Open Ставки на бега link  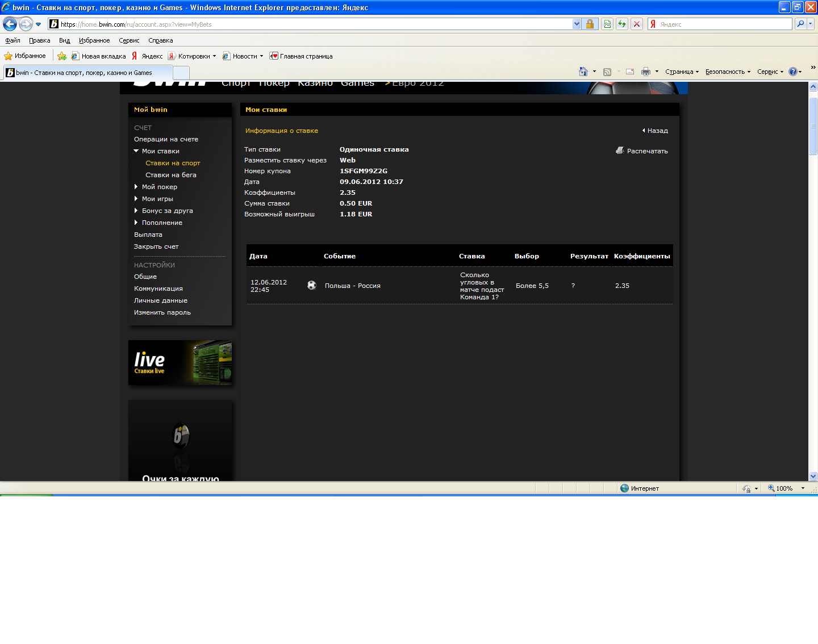tap(170, 175)
